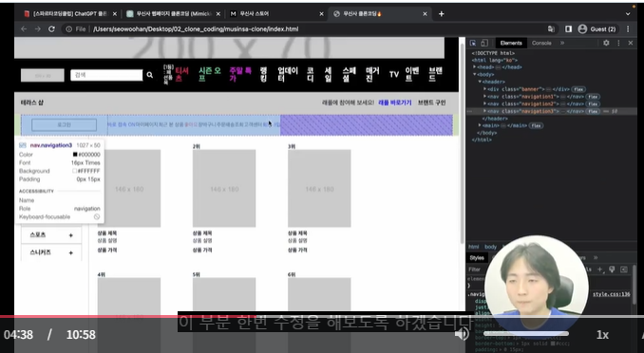Image resolution: width=644 pixels, height=353 pixels.
Task: Activate the DevTools element inspector icon
Action: [x=473, y=43]
